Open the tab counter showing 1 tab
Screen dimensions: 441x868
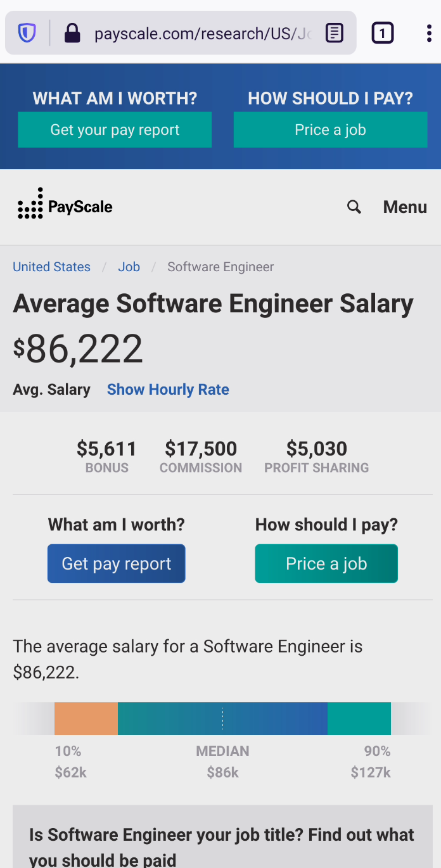tap(381, 32)
